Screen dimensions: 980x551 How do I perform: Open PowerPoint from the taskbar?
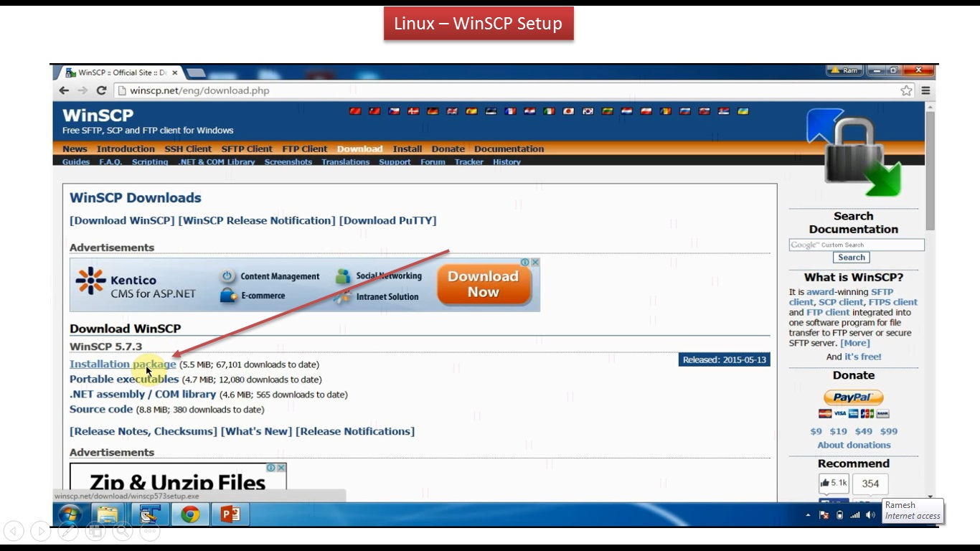(x=230, y=514)
